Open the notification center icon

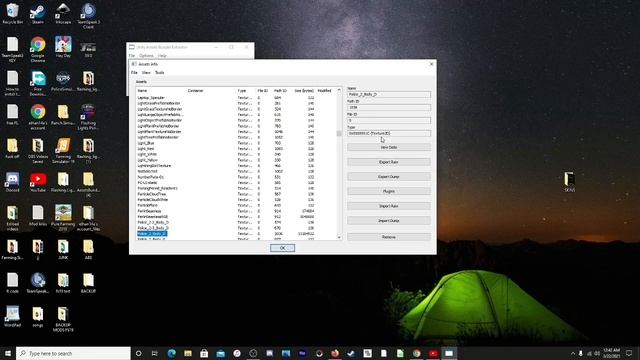tap(629, 353)
